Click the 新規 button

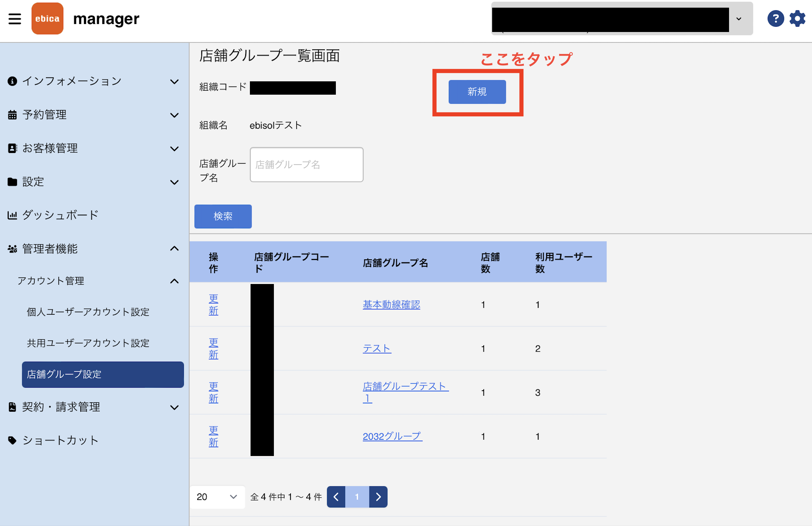pos(477,92)
